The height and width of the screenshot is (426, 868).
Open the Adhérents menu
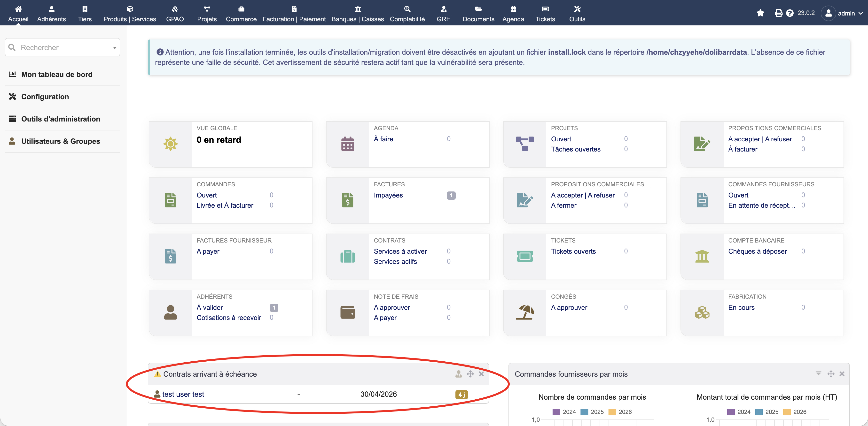52,14
